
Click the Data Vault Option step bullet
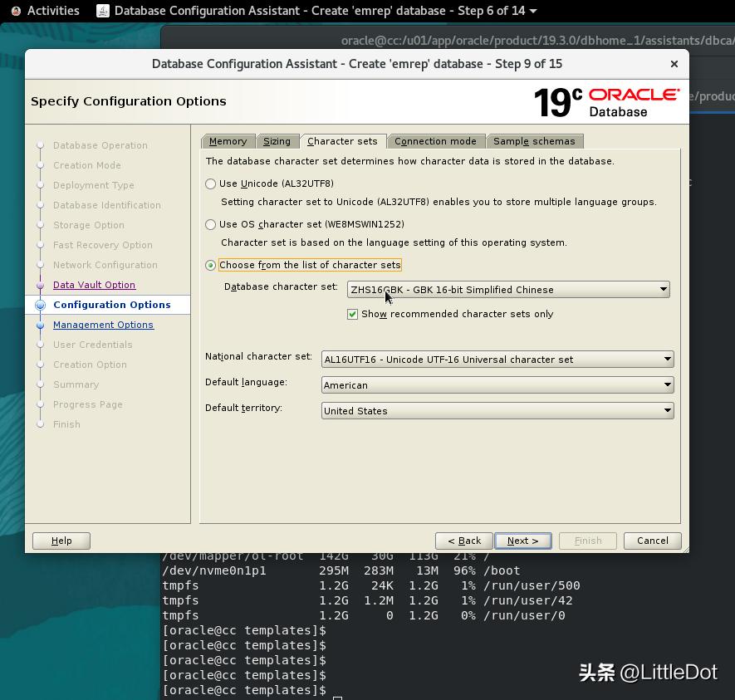(x=41, y=285)
